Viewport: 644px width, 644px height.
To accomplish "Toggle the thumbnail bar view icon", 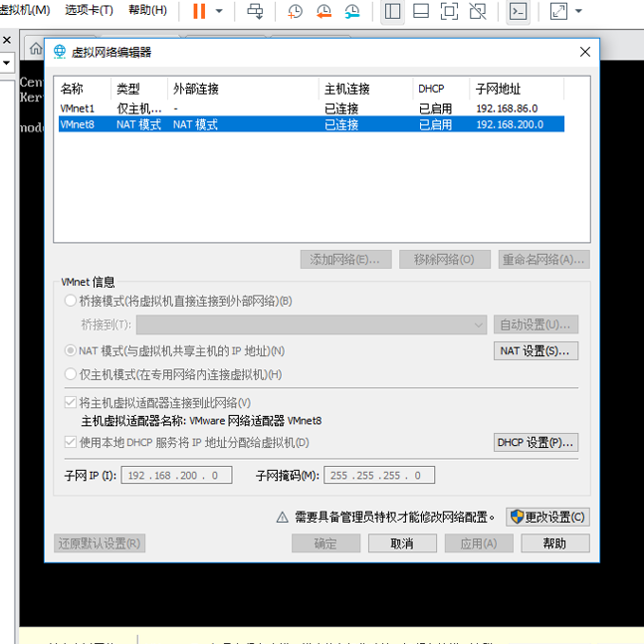I will tap(421, 11).
